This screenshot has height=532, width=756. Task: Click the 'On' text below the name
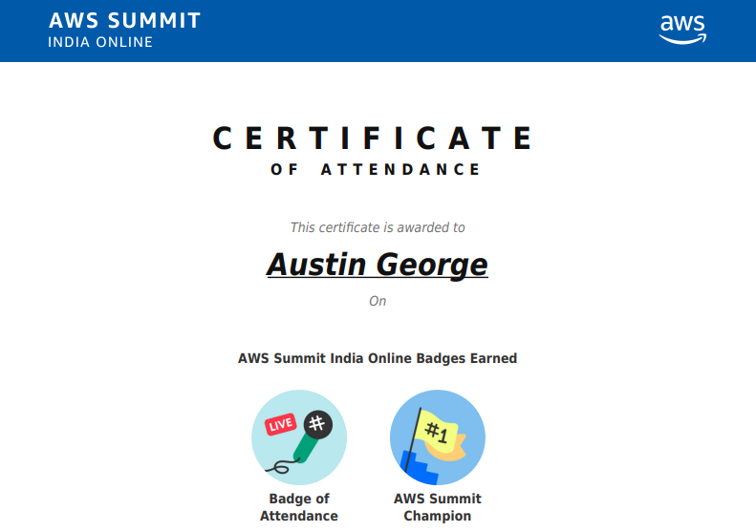pyautogui.click(x=378, y=301)
